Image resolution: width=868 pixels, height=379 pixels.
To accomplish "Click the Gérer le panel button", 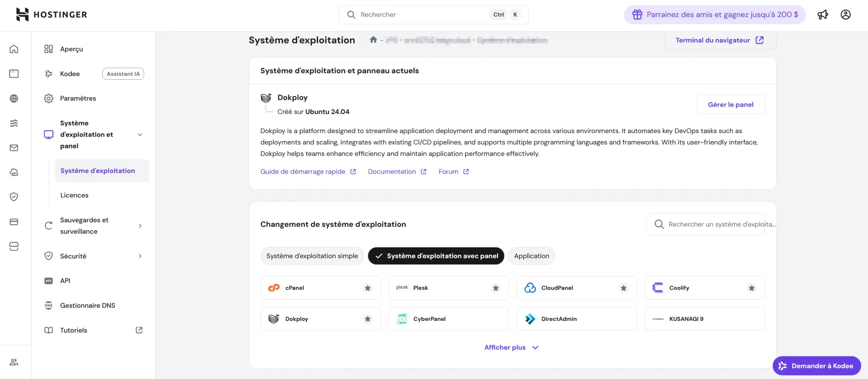I will (730, 105).
